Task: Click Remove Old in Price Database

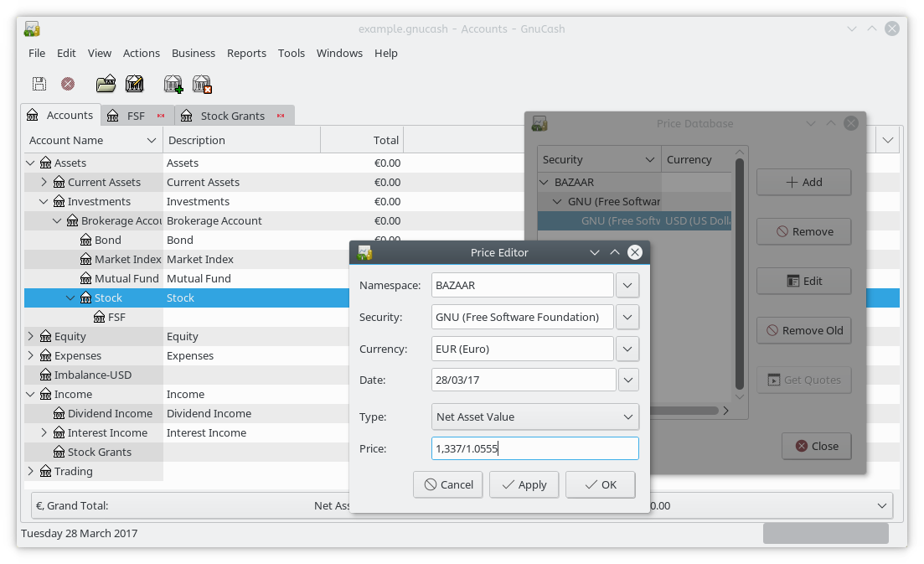Action: [x=803, y=331]
